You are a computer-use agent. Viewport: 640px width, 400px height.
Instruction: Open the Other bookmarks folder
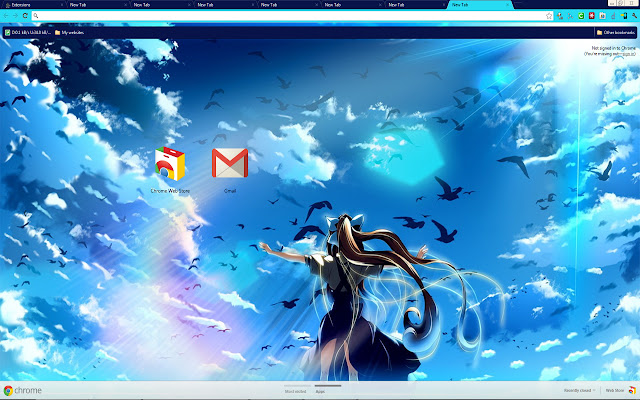(x=616, y=32)
